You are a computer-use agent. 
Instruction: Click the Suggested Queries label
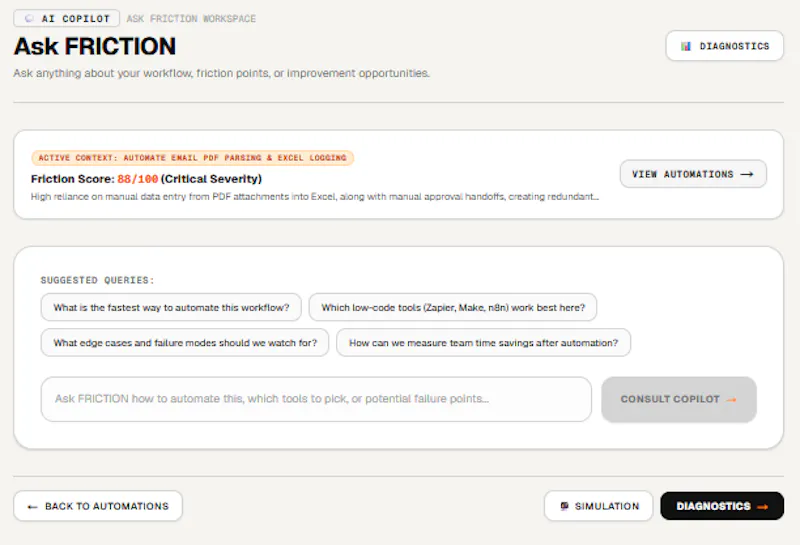(x=97, y=280)
